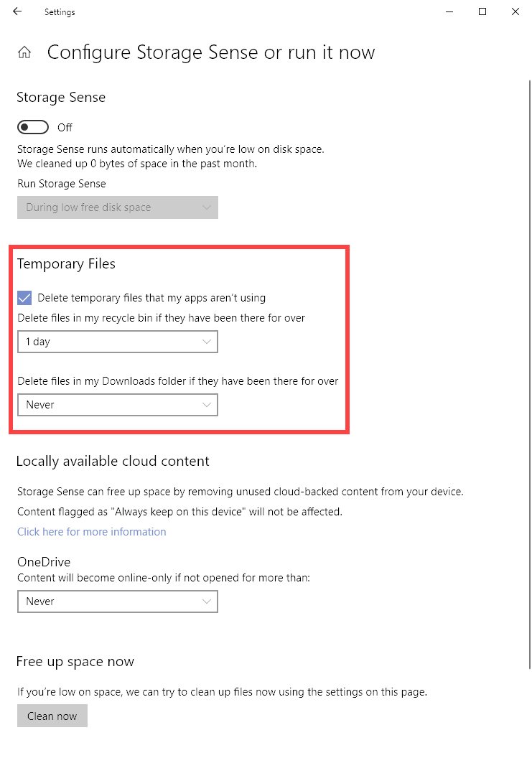
Task: Maximize the Settings window
Action: click(x=482, y=11)
